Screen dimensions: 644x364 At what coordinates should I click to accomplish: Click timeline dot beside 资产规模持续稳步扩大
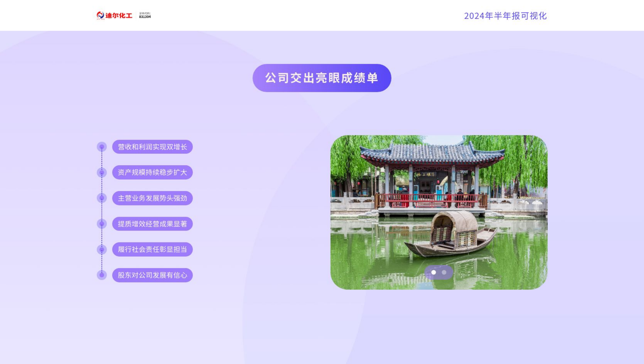pos(102,172)
